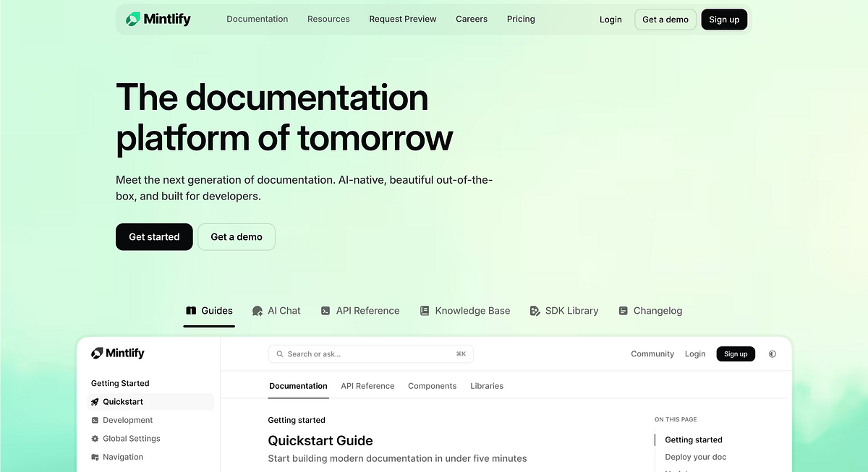Select Pricing in the navbar menu
The height and width of the screenshot is (472, 868).
pyautogui.click(x=521, y=19)
